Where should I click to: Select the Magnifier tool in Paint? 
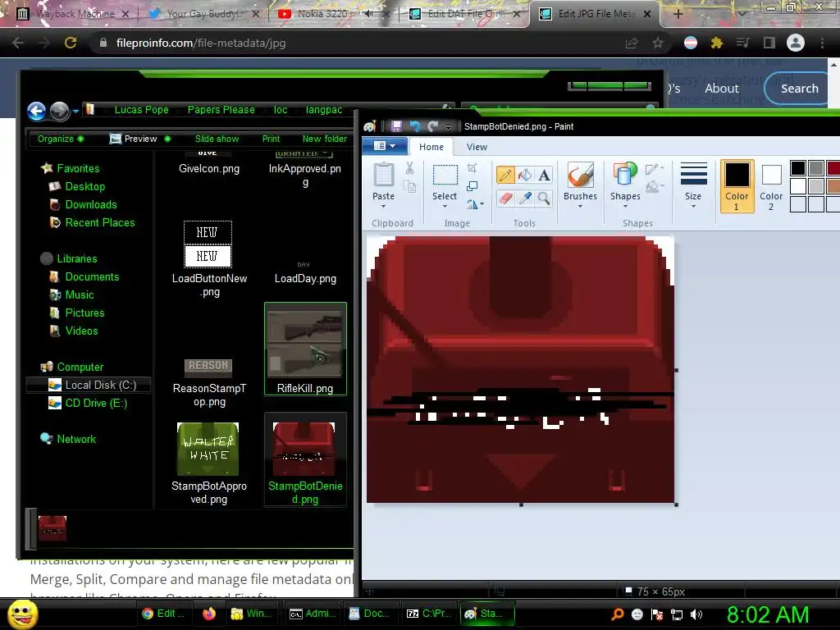[x=545, y=199]
